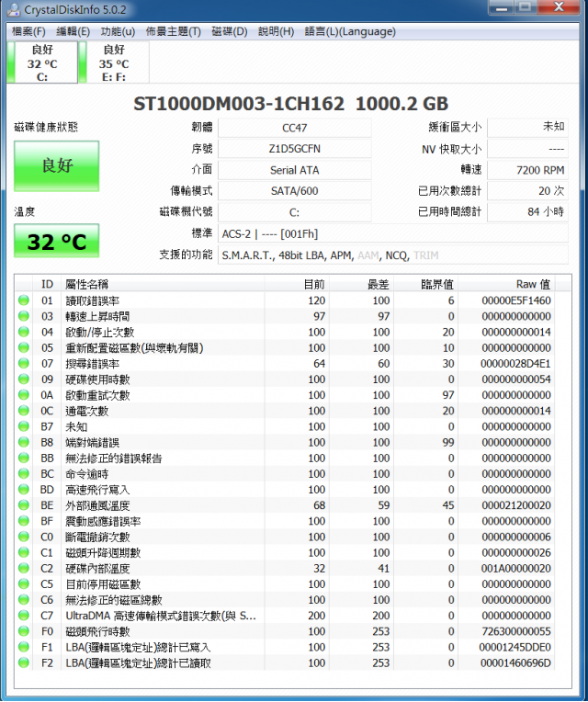
Task: Open the 功能(u) menu
Action: pyautogui.click(x=118, y=31)
